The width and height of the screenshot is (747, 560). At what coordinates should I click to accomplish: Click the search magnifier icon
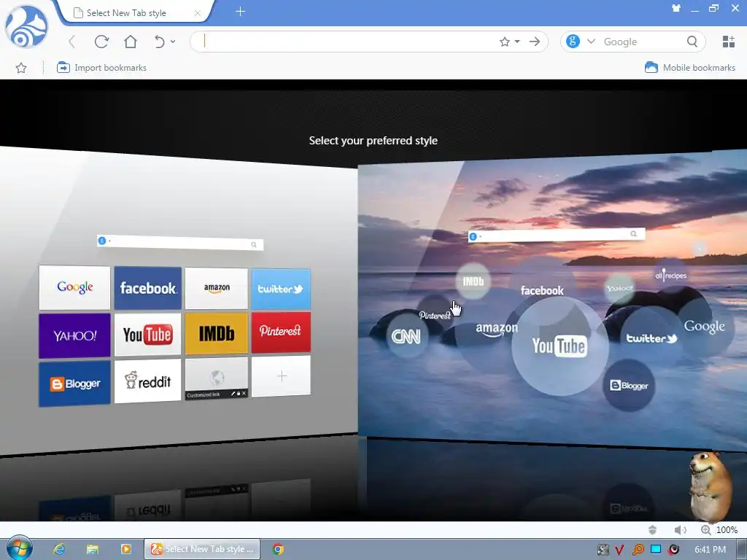point(692,42)
